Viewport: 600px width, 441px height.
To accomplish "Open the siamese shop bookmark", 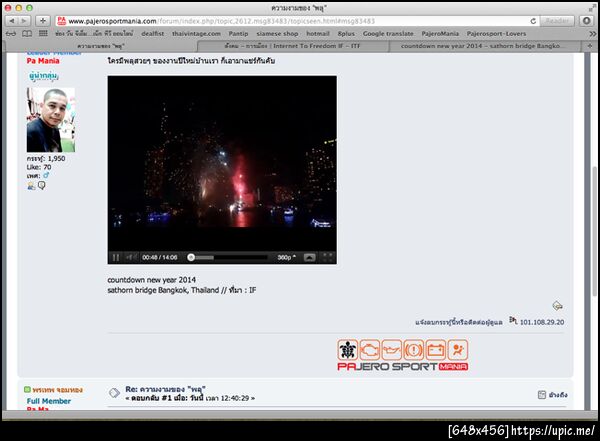I will pos(277,34).
